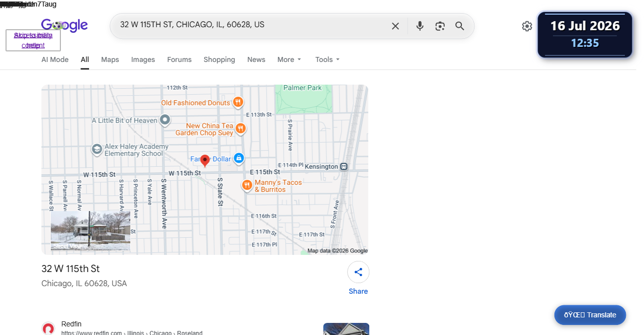Viewport: 644px width, 335px height.
Task: Click red location marker on map
Action: pyautogui.click(x=205, y=161)
